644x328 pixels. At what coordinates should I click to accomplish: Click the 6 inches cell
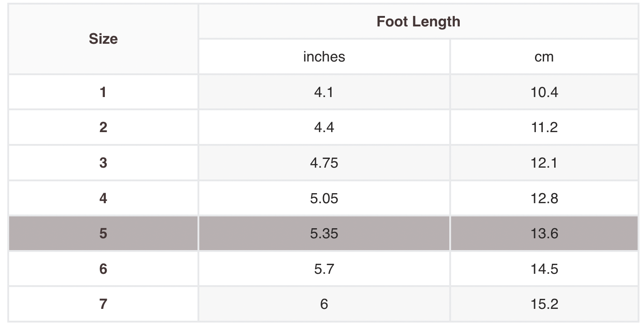click(324, 304)
